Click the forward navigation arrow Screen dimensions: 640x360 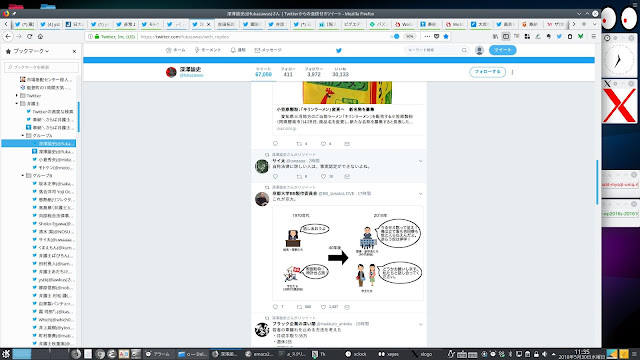point(19,36)
